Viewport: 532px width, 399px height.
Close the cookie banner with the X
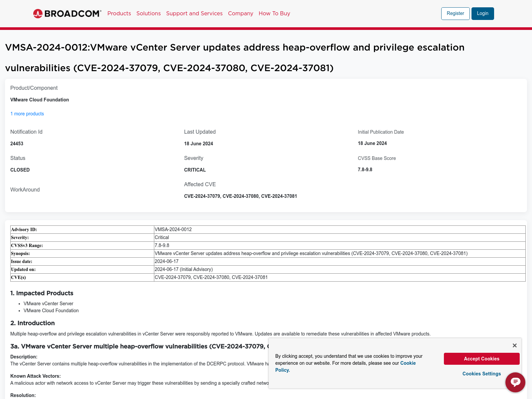pyautogui.click(x=515, y=345)
